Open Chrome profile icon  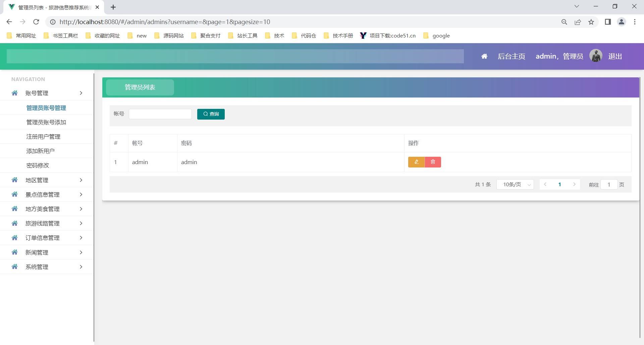tap(622, 22)
